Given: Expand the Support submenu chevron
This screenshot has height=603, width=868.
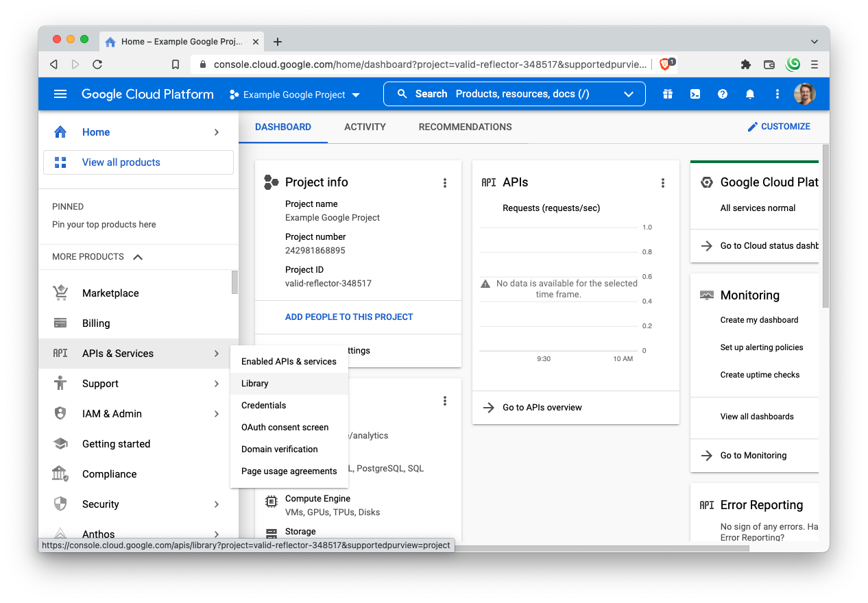Looking at the screenshot, I should click(x=217, y=384).
